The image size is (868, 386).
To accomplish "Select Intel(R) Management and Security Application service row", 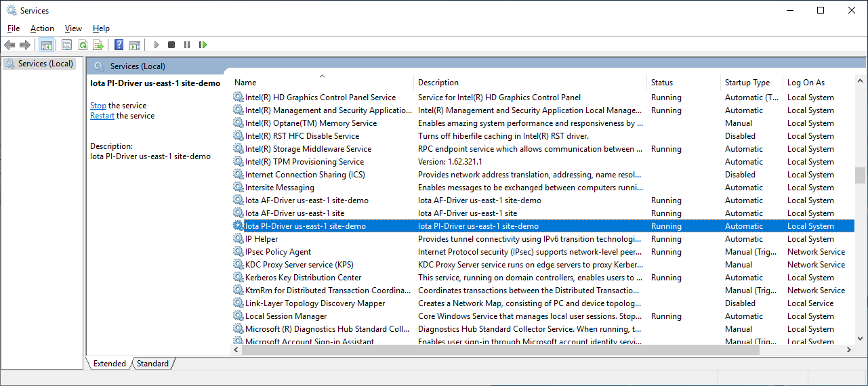I will coord(543,110).
